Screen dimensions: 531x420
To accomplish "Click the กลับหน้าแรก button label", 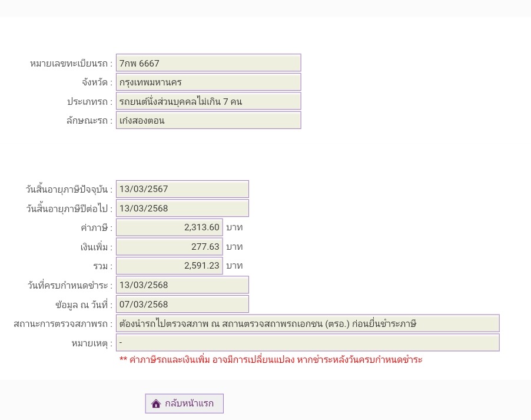I will (190, 404).
